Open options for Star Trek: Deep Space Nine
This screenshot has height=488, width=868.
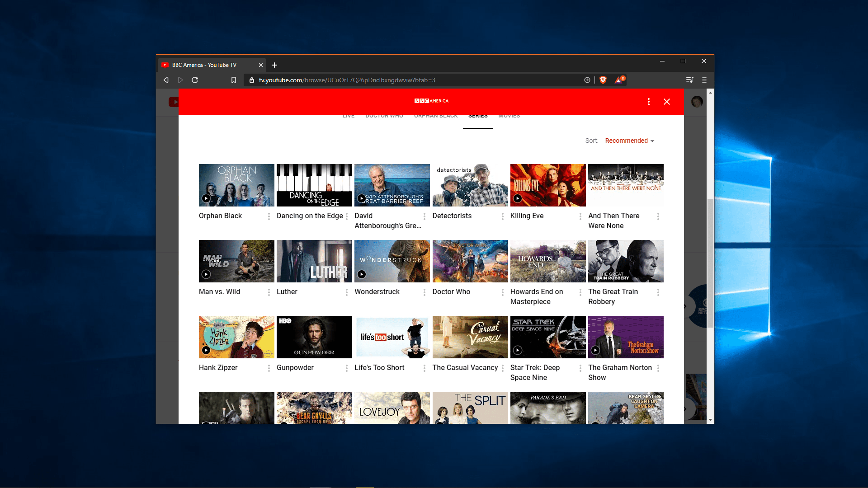click(580, 368)
